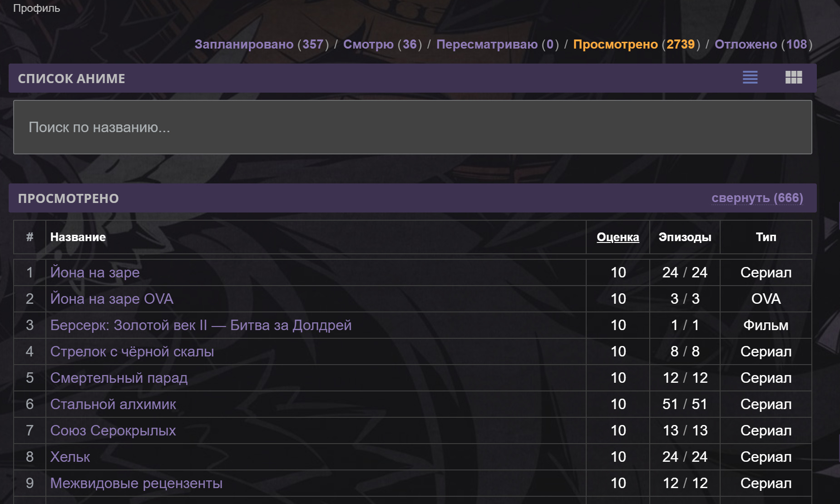Click the Название column header
The height and width of the screenshot is (504, 840).
pos(78,237)
